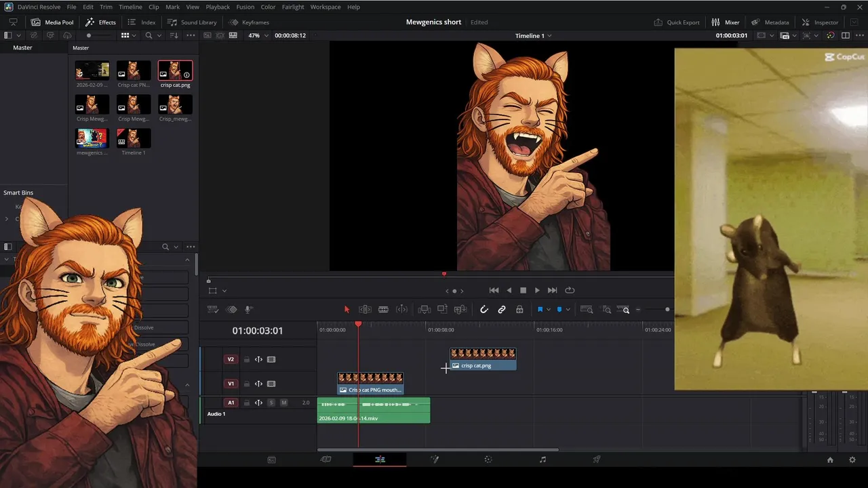Switch to the Edit page
Screen dimensions: 868x488
[x=380, y=460]
